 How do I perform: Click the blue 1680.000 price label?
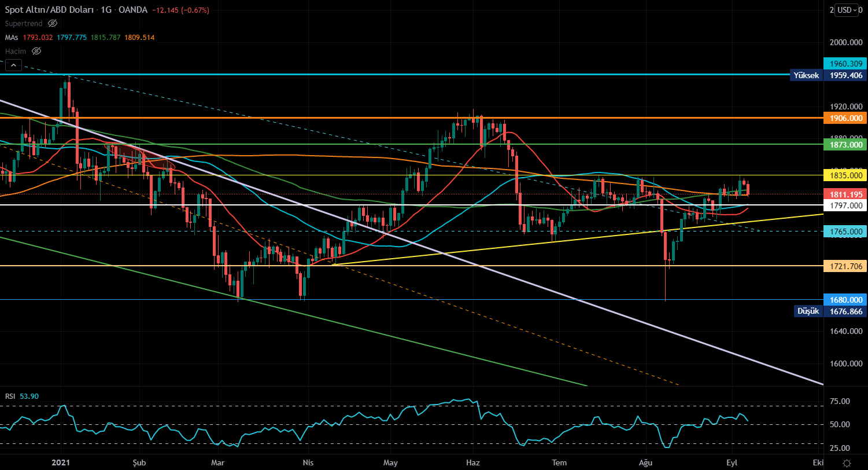(x=845, y=299)
